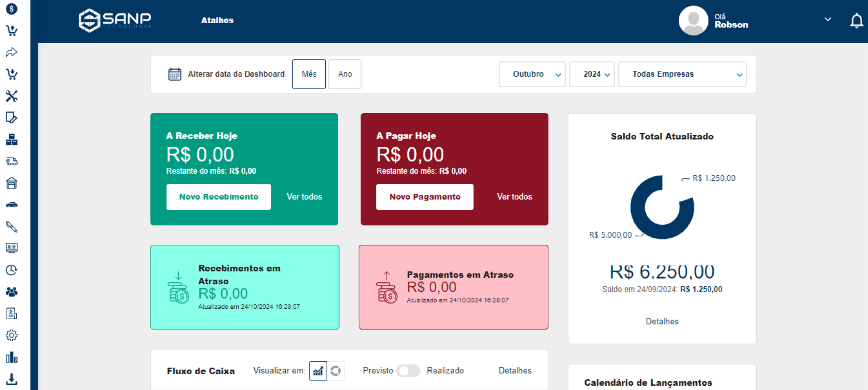
Task: Click the Calendário de Lançamentos heading
Action: (648, 383)
